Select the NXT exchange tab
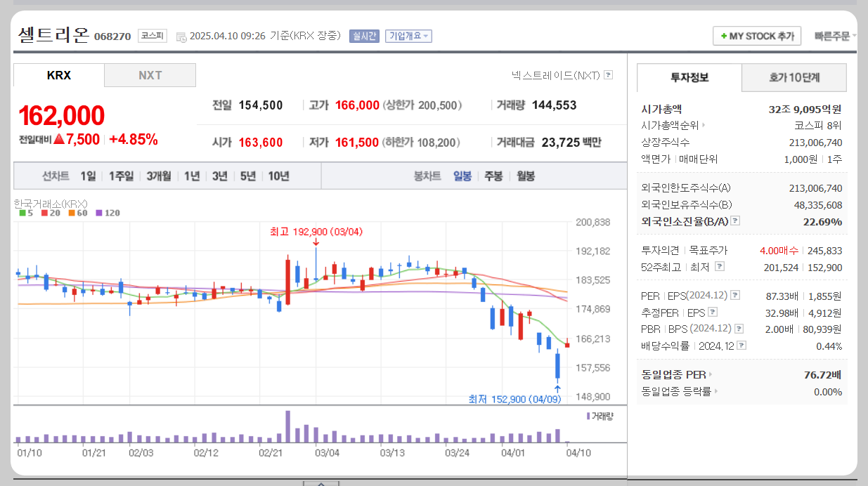This screenshot has width=868, height=486. (150, 74)
